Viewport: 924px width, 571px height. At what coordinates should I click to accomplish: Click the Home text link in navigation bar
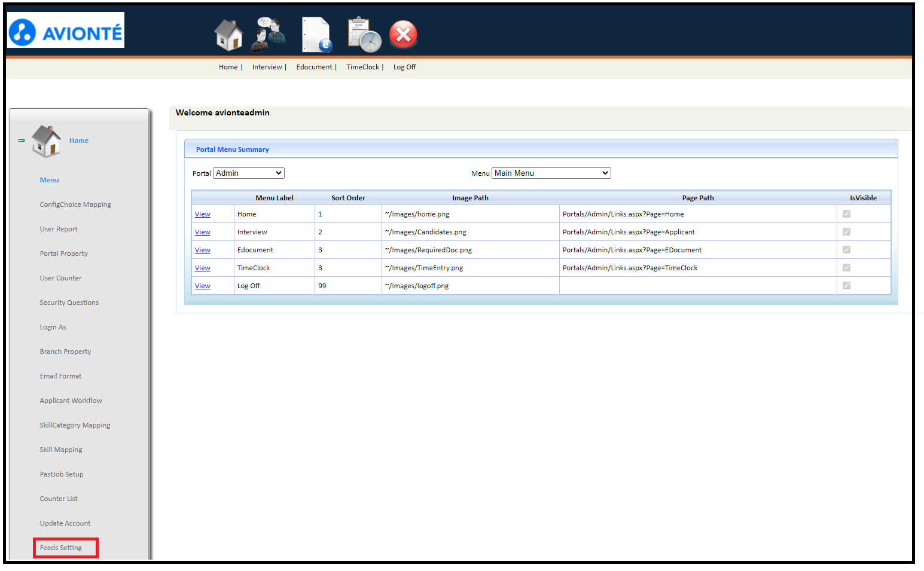pyautogui.click(x=228, y=67)
